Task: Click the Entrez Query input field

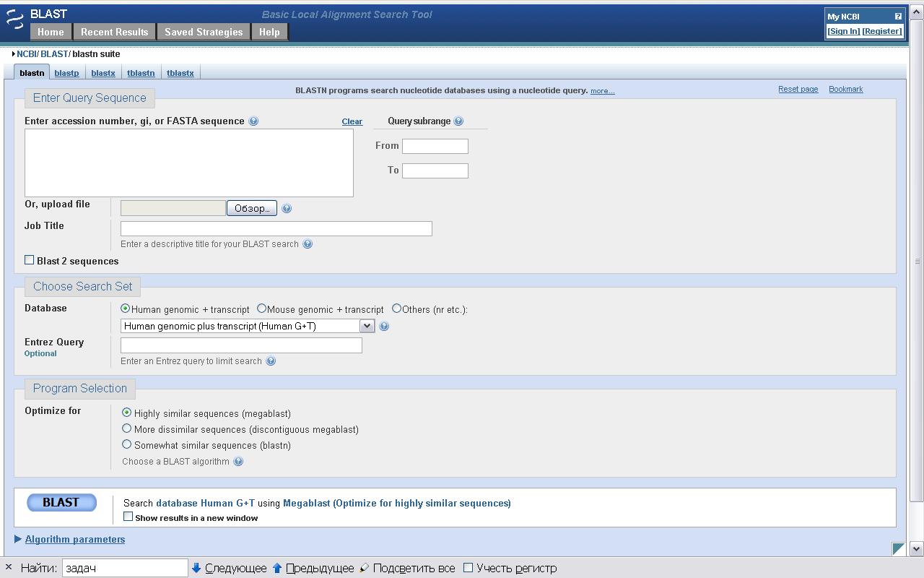Action: pos(241,345)
